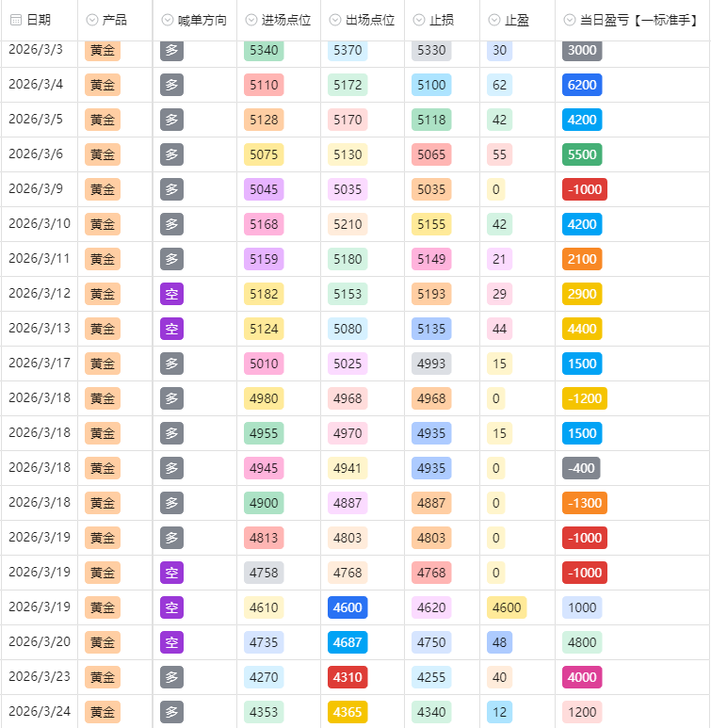Click the field-type icon beside 喊单方向
Viewport: 711px width, 728px height.
coord(168,20)
